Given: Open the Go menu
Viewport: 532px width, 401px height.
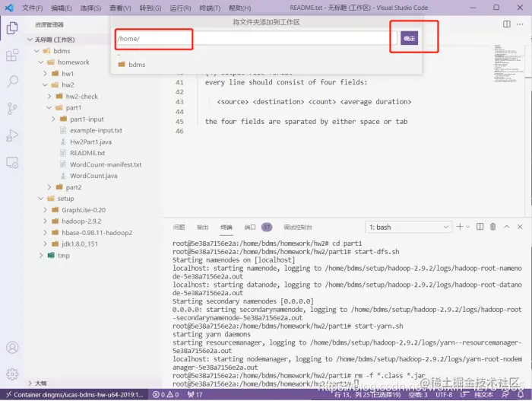Looking at the screenshot, I should (x=150, y=8).
